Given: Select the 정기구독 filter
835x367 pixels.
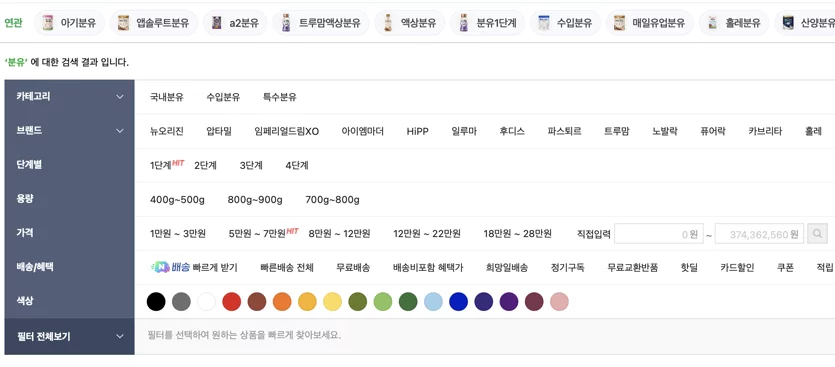Looking at the screenshot, I should [x=568, y=267].
